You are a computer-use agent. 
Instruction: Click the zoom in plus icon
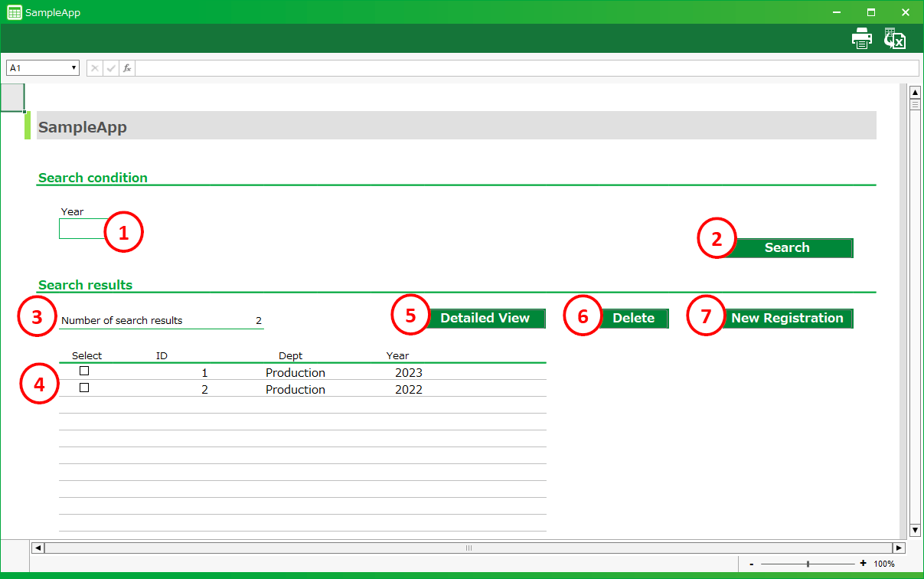coord(863,564)
